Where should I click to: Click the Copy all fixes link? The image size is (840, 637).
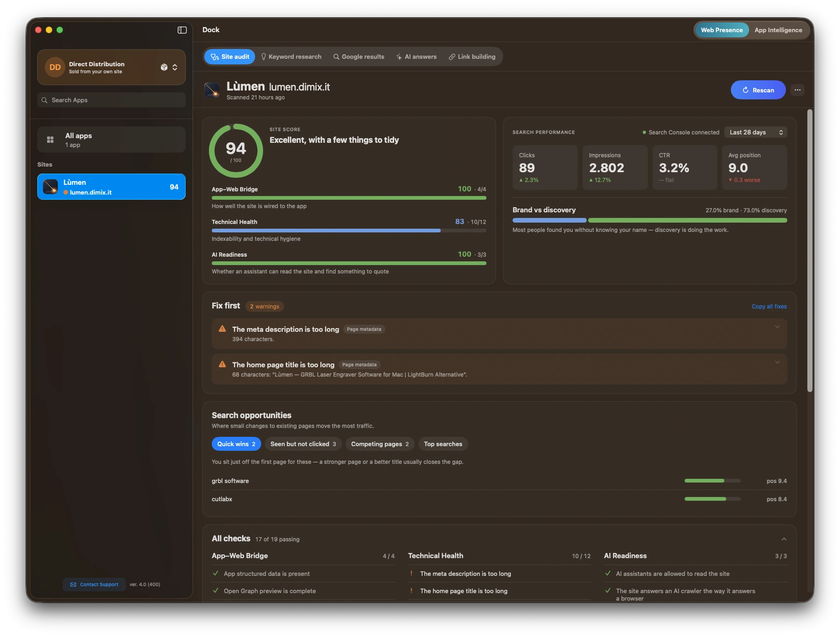pyautogui.click(x=769, y=307)
